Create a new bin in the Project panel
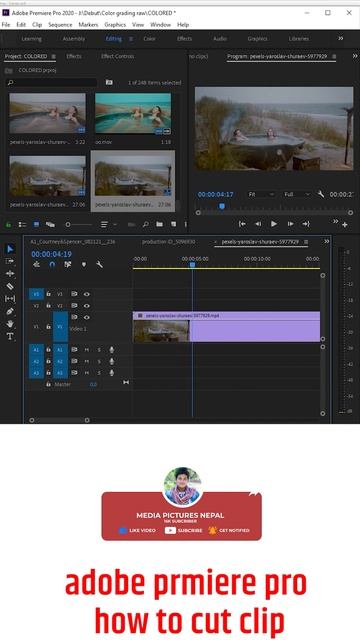 (159, 224)
